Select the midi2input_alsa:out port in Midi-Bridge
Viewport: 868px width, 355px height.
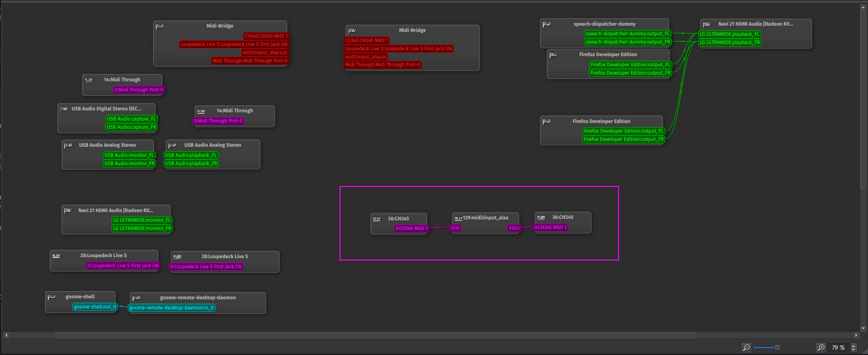pyautogui.click(x=265, y=52)
